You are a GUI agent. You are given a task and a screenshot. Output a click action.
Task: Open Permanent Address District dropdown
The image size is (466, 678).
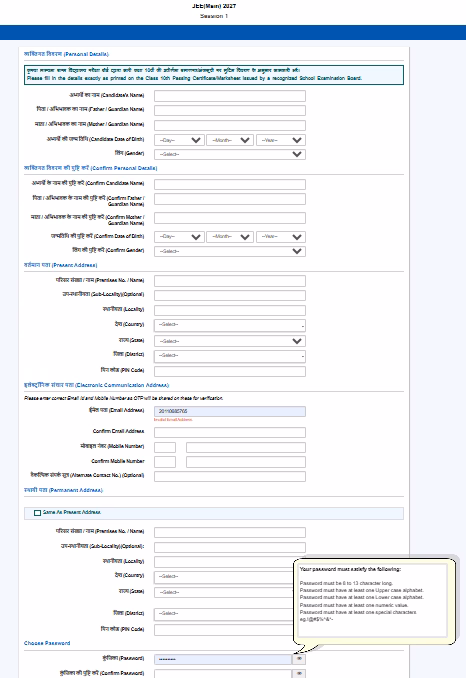(224, 614)
